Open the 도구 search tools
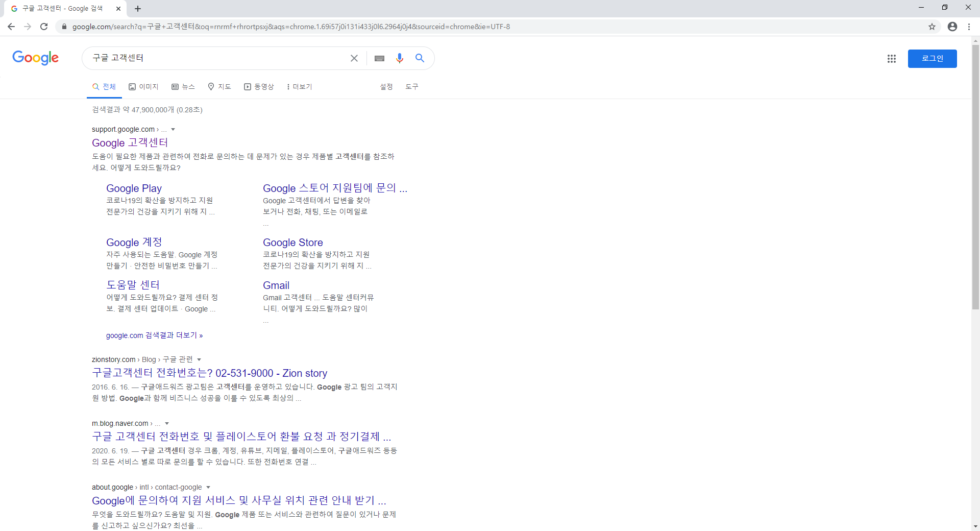The height and width of the screenshot is (531, 980). (x=412, y=87)
